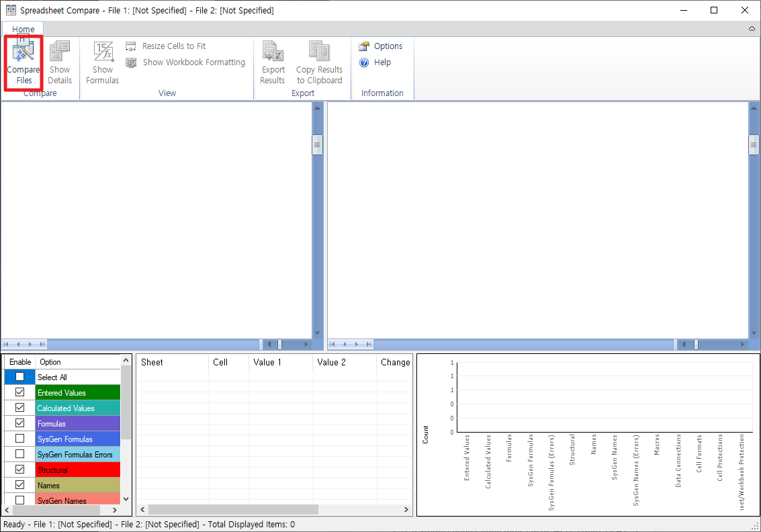Click the left pane vertical scrollbar thumb
Screen dimensions: 761x532
point(318,144)
